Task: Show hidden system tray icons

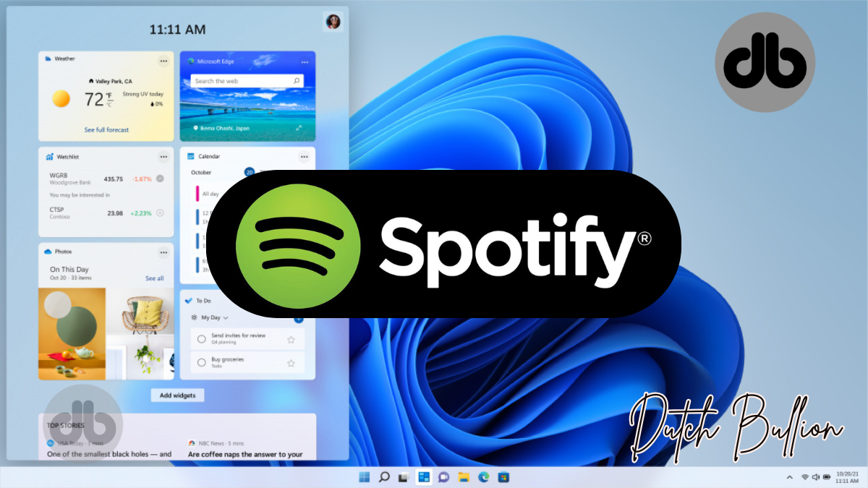Action: [x=790, y=477]
